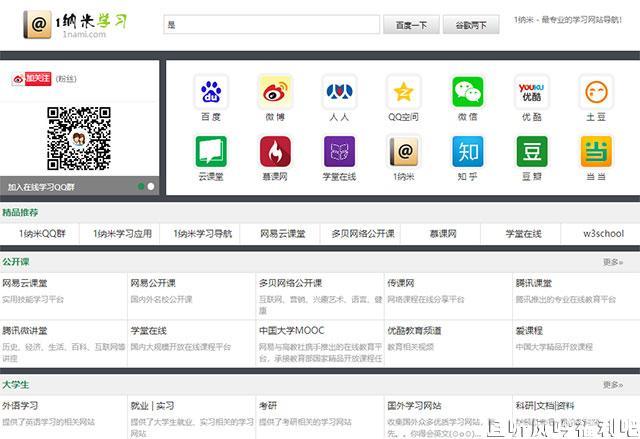Click the 大学生 section heading
Viewport: 640px width, 439px height.
[16, 385]
